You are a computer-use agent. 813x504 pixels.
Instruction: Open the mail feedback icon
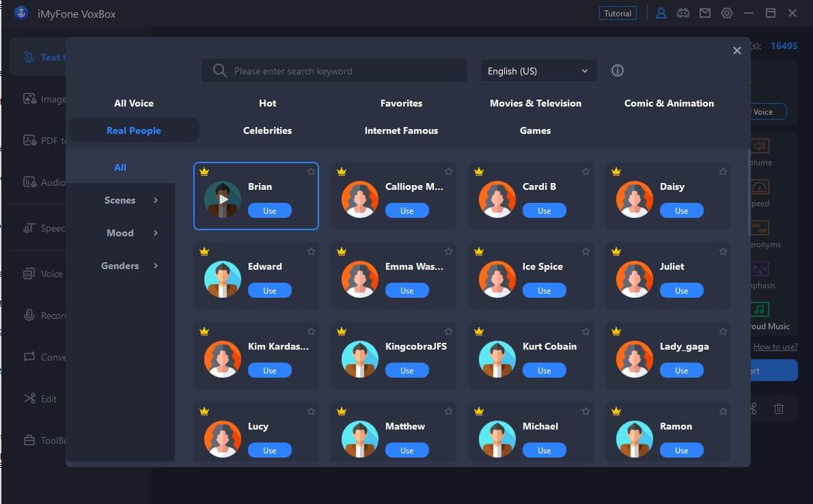pos(704,14)
